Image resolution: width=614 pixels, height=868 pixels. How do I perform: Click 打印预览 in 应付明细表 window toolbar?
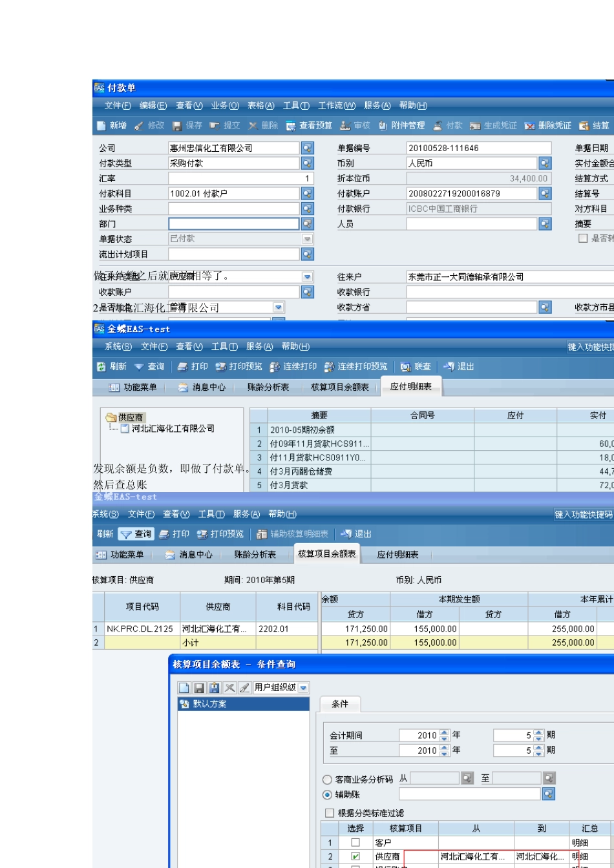238,367
